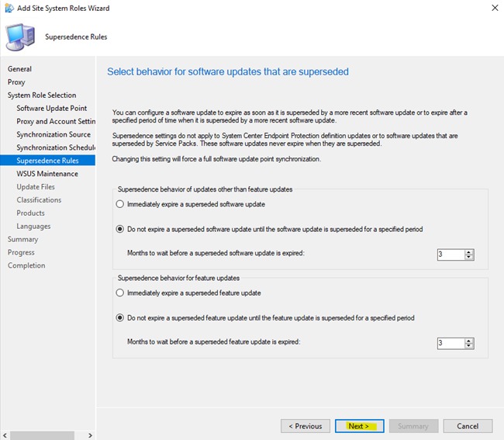Decrease months for superseded feature update
504x440 pixels.
click(469, 346)
